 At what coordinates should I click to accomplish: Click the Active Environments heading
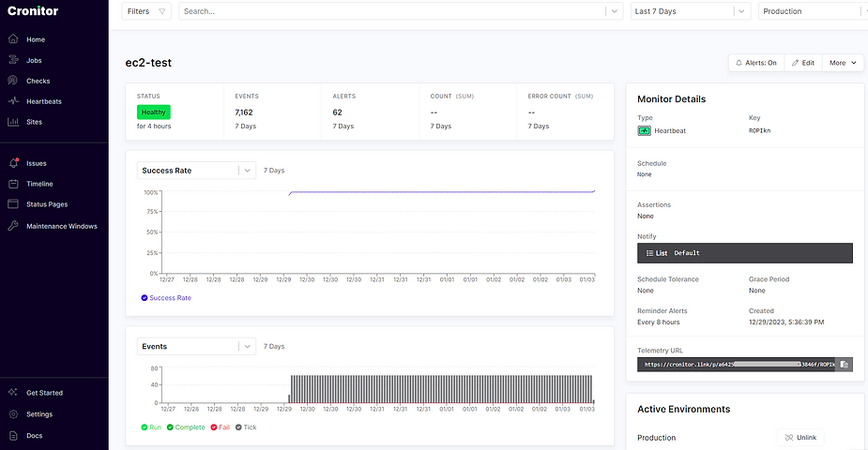click(x=684, y=409)
